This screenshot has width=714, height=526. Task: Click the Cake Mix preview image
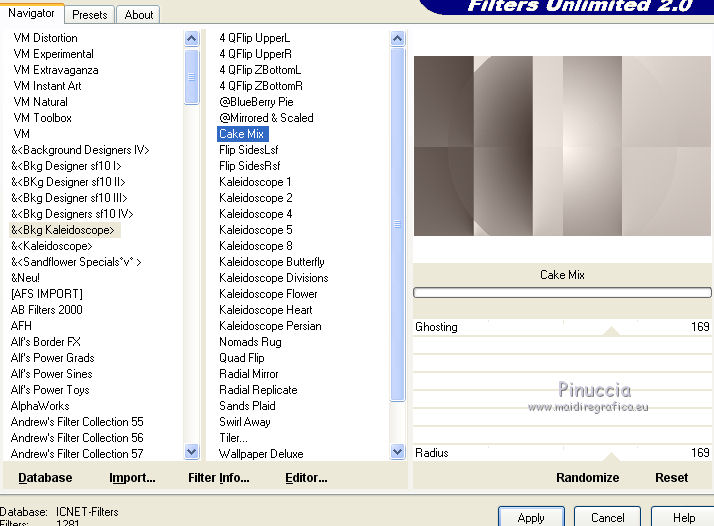click(x=562, y=146)
